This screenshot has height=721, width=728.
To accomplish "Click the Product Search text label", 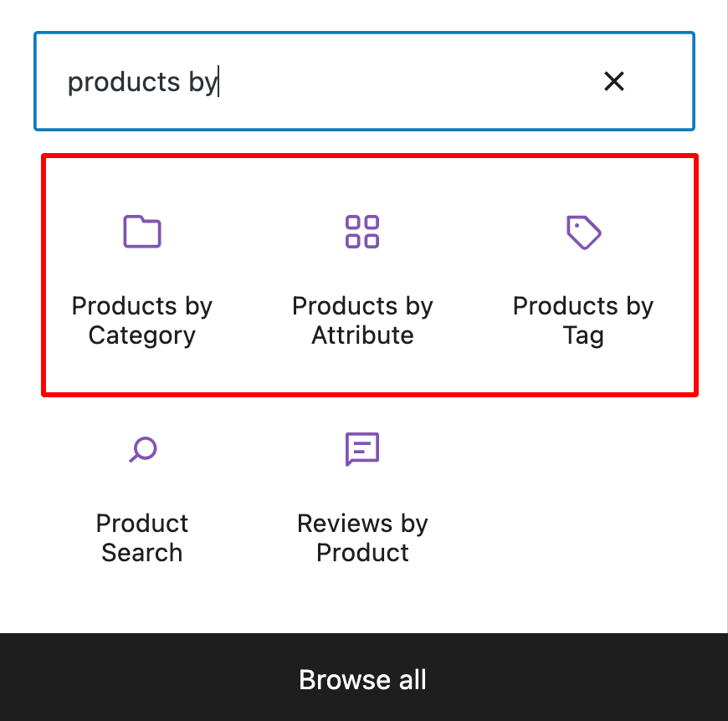I will pos(141,538).
